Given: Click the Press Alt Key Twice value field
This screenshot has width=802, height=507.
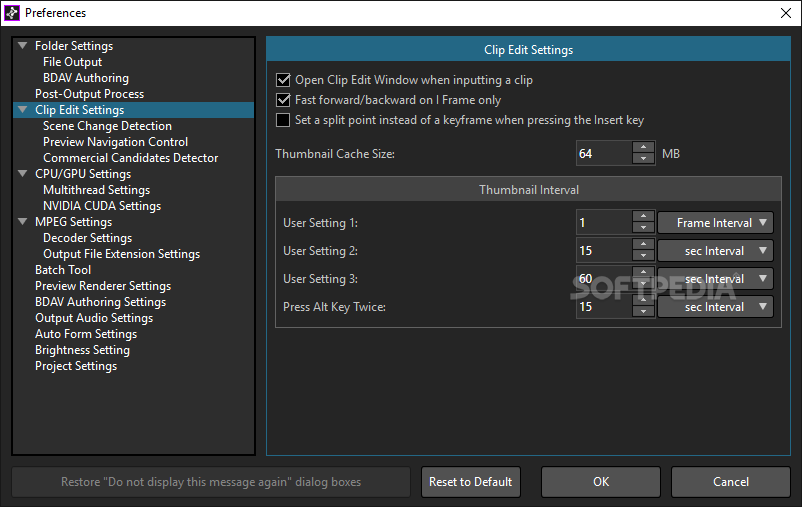Looking at the screenshot, I should (604, 307).
